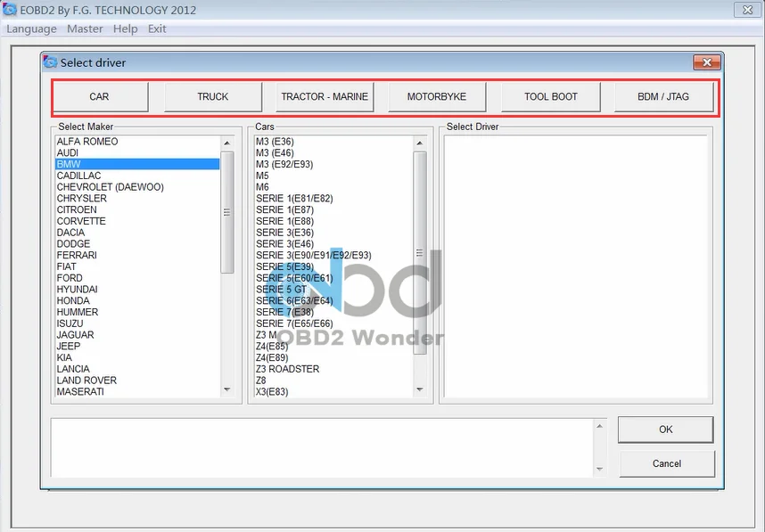Click the CAR category button
Viewport: 765px width, 532px height.
pos(101,96)
